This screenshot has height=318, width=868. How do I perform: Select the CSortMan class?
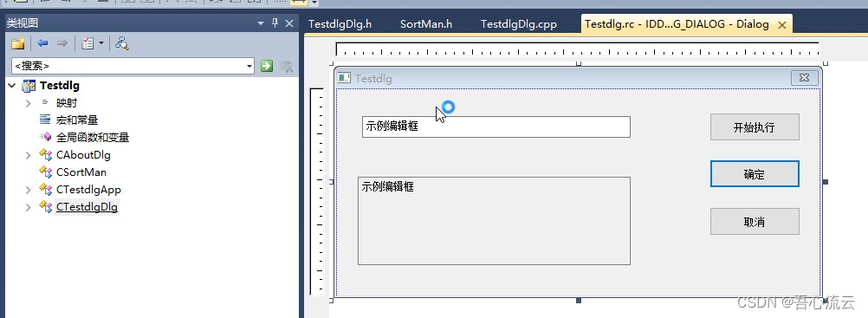81,172
